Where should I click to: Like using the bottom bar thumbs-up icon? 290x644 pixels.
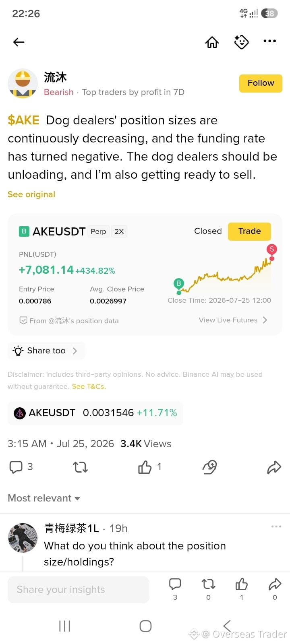click(242, 584)
